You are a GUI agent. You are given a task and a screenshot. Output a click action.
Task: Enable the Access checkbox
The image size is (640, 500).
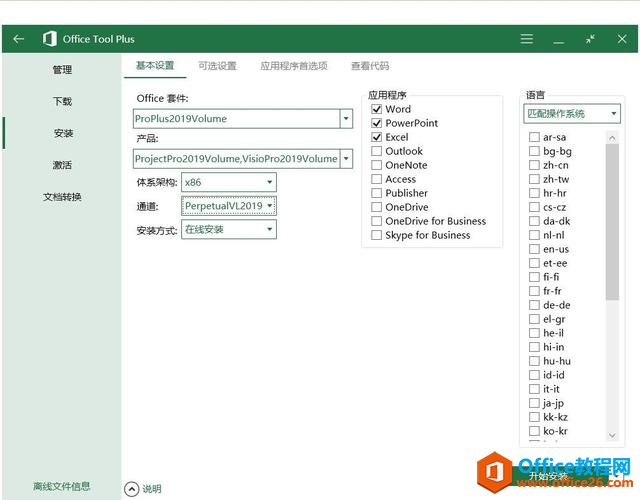[x=376, y=179]
